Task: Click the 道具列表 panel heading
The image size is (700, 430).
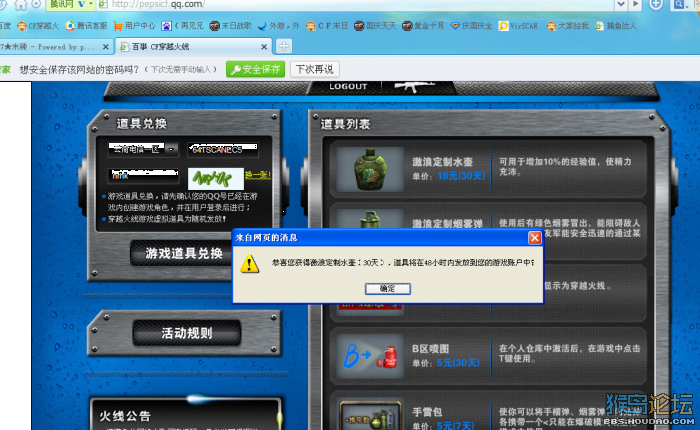Action: click(x=345, y=124)
